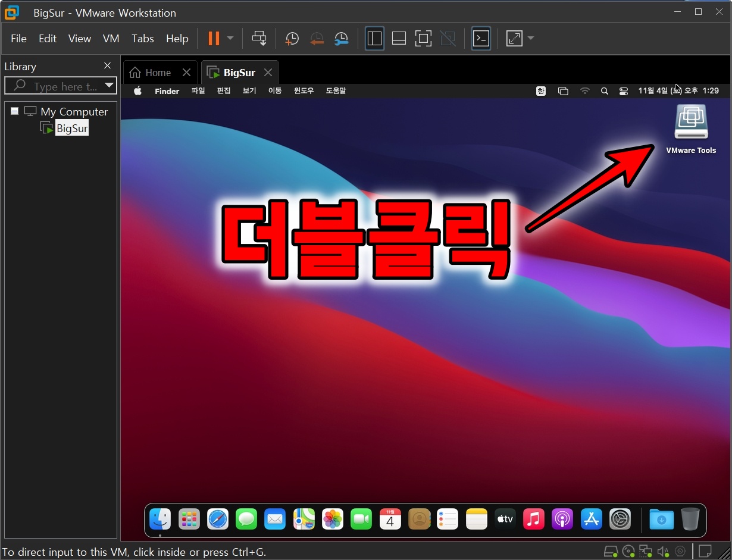Launch Safari from the Dock

(x=218, y=519)
